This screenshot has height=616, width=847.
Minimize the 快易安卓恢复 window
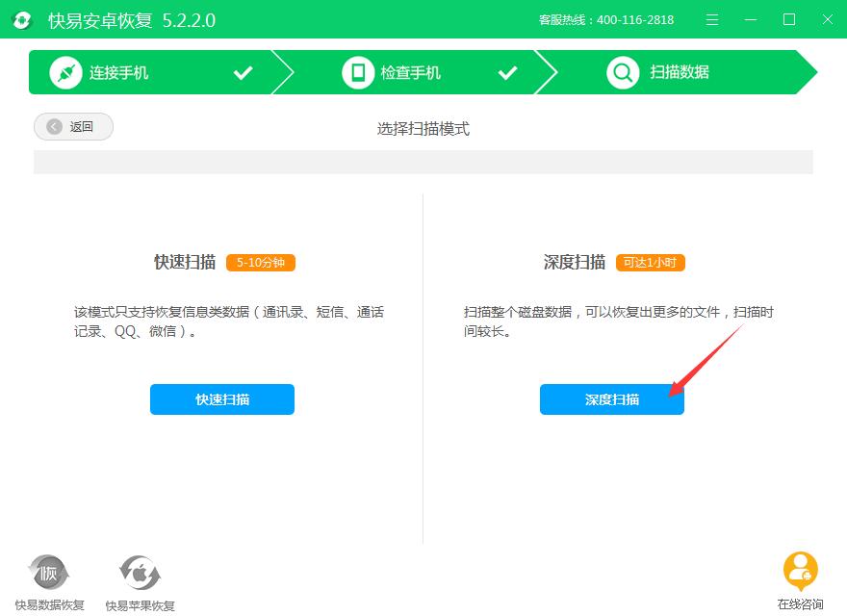coord(752,20)
